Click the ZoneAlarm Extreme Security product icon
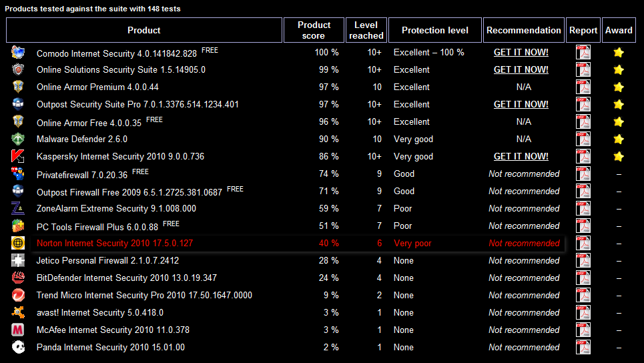644x363 pixels. point(17,209)
